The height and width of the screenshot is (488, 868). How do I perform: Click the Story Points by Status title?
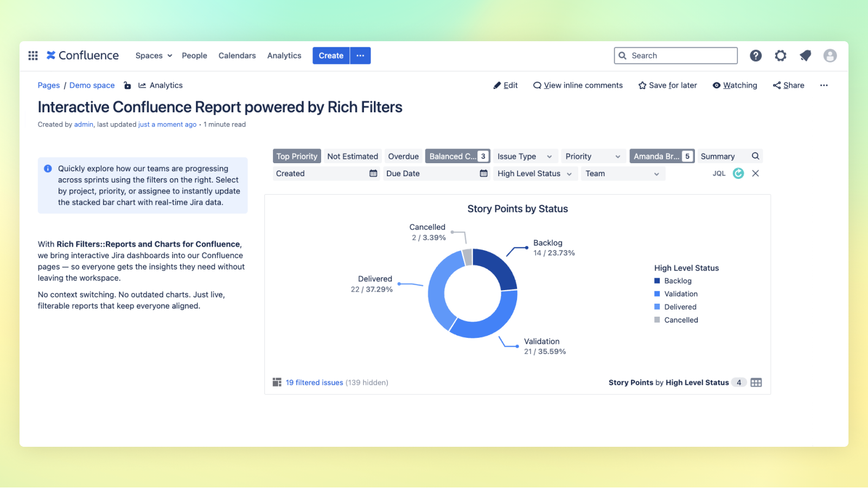pos(518,209)
